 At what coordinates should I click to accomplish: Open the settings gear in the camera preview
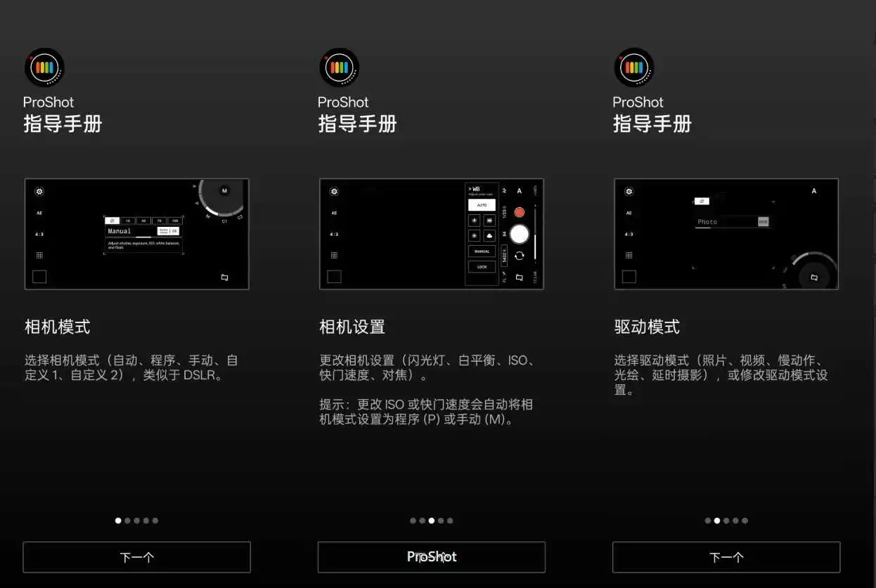click(x=334, y=191)
